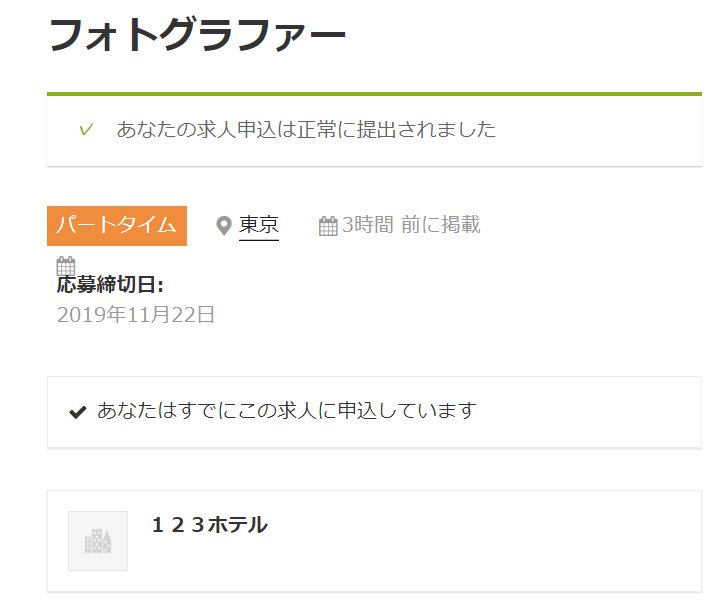Click the building icon in the company logo
This screenshot has width=723, height=608.
98,541
